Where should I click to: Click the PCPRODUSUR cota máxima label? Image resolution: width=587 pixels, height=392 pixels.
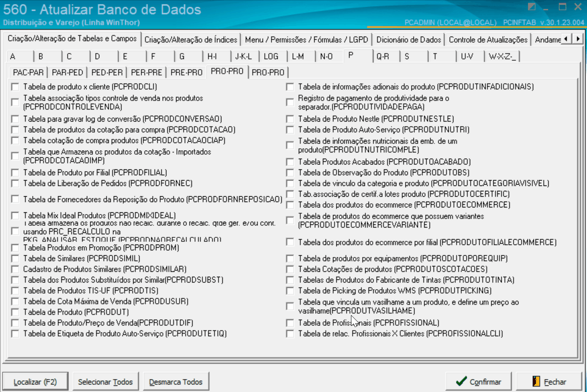106,301
